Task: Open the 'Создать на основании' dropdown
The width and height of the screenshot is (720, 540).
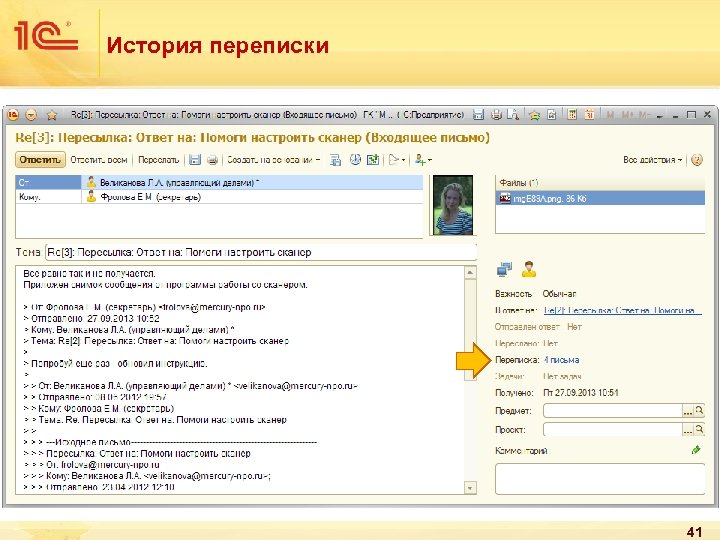Action: coord(274,160)
